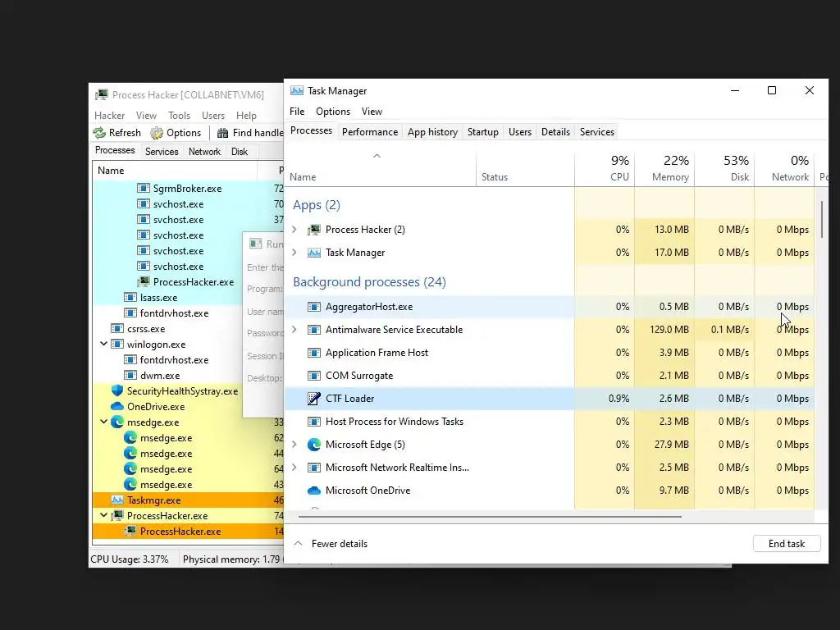This screenshot has height=630, width=840.
Task: Click the COM Surrogate process icon
Action: pos(314,376)
